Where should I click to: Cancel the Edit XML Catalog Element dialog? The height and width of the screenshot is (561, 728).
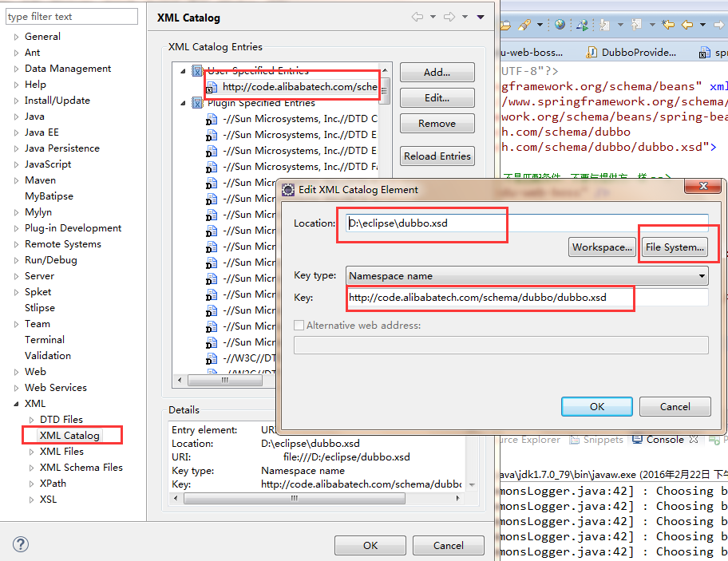pyautogui.click(x=675, y=406)
